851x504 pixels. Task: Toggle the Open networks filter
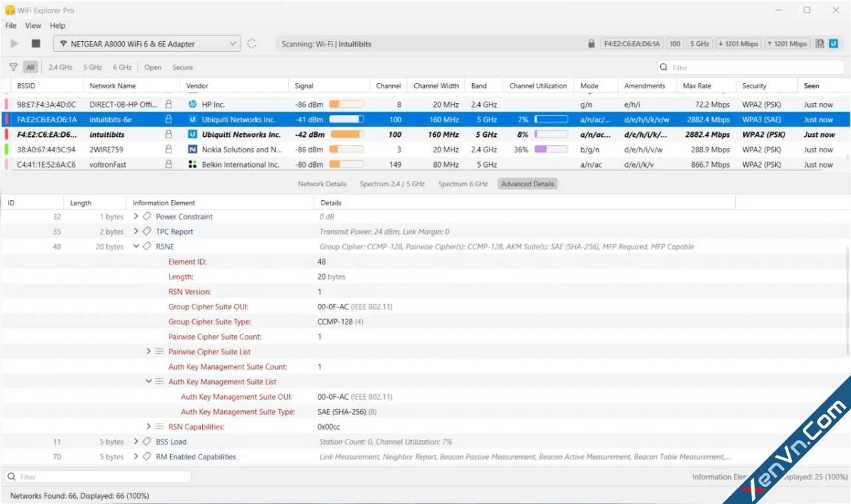[153, 67]
